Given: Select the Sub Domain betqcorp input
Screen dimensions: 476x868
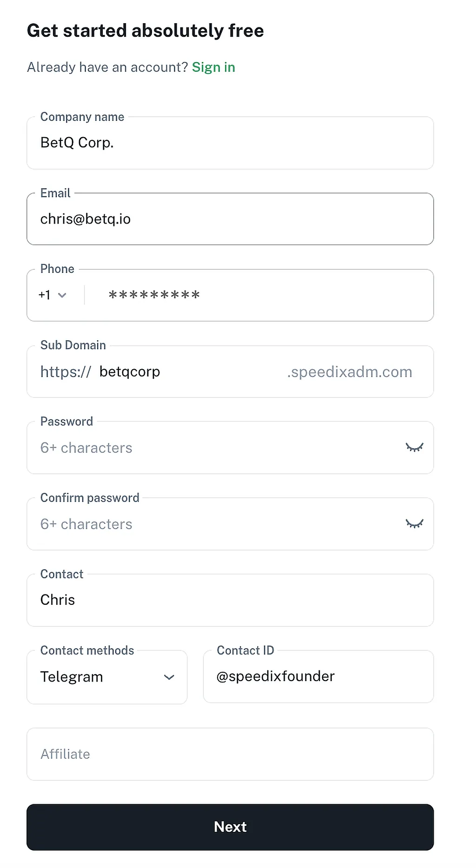Looking at the screenshot, I should pyautogui.click(x=186, y=372).
